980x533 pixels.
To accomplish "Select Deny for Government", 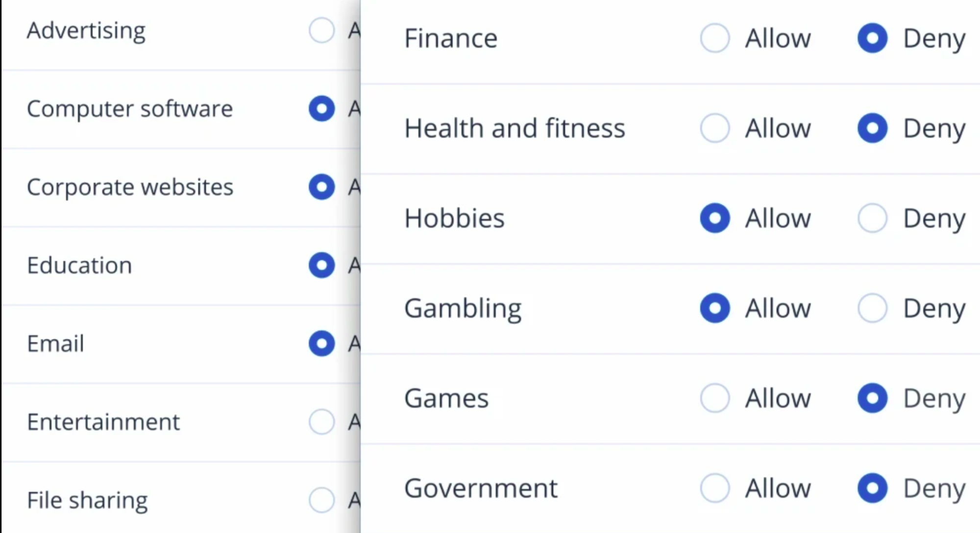I will [x=872, y=488].
